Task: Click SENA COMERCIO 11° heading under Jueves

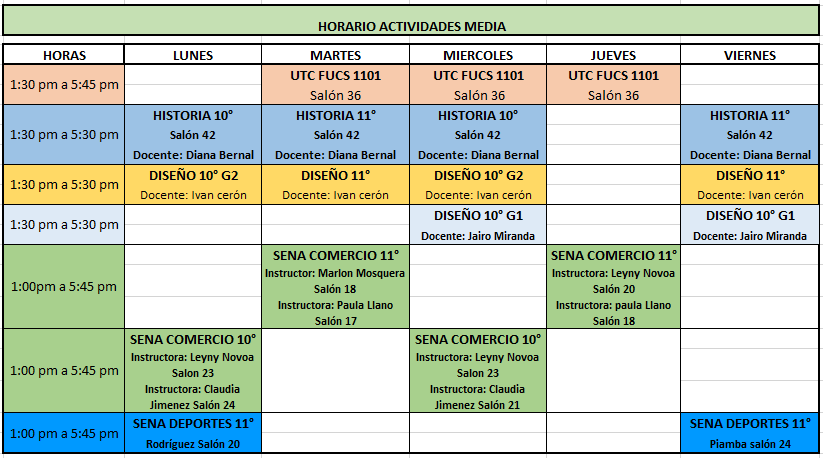Action: tap(613, 255)
